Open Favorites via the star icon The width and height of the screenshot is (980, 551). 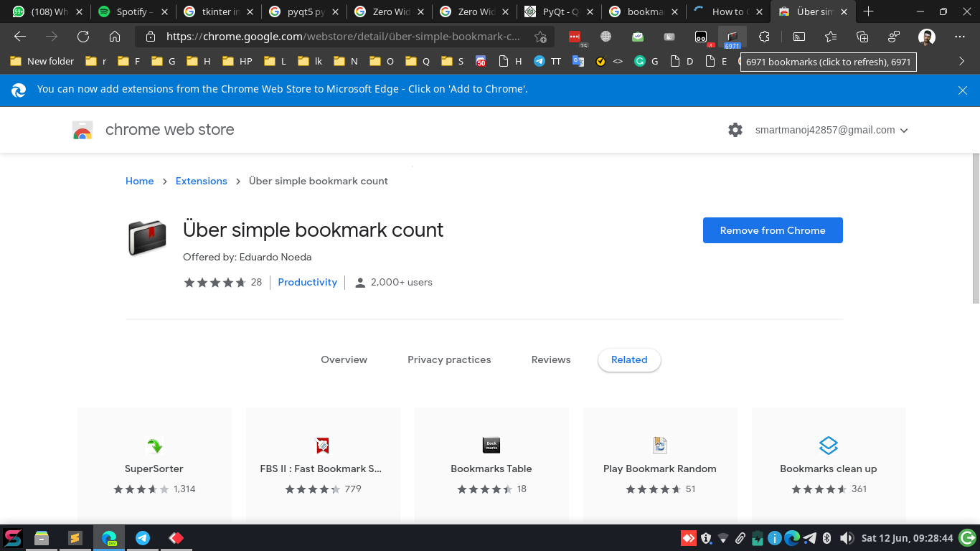coord(830,36)
